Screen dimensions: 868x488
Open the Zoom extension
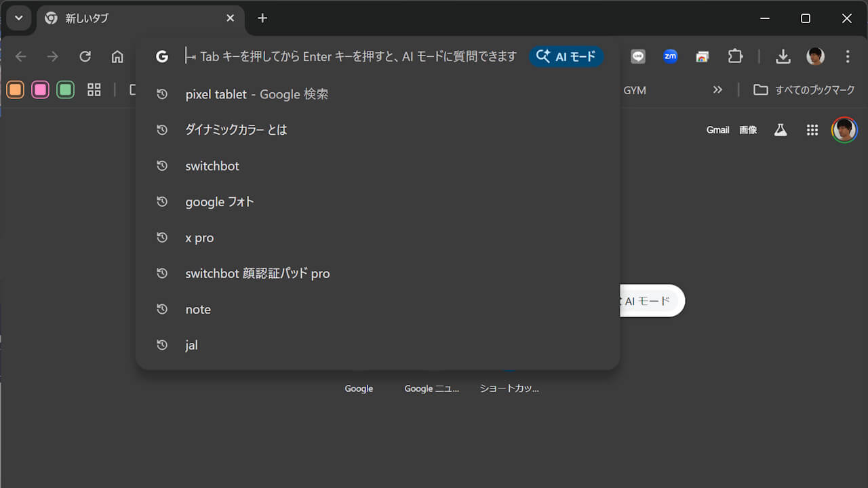point(670,57)
